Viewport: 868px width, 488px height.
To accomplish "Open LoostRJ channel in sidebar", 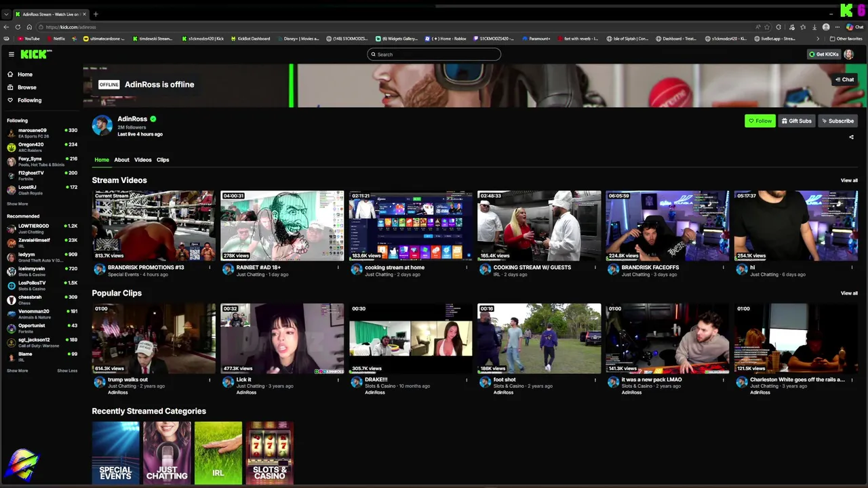I will pyautogui.click(x=42, y=190).
